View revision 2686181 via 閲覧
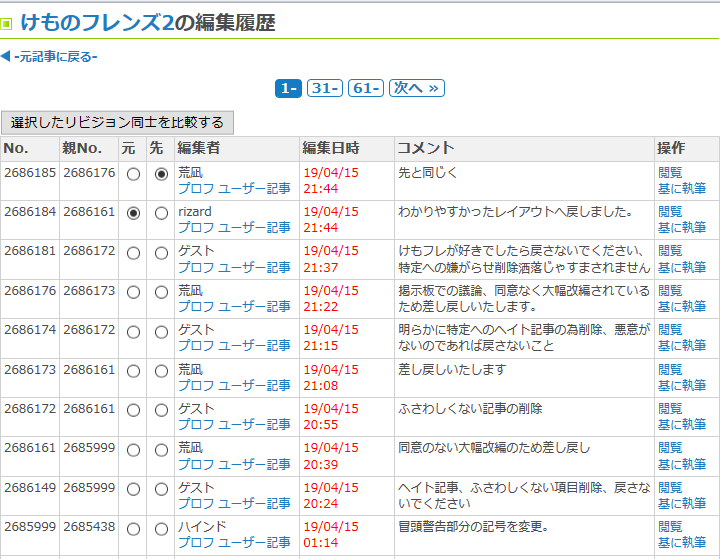Image resolution: width=720 pixels, height=559 pixels. point(670,251)
